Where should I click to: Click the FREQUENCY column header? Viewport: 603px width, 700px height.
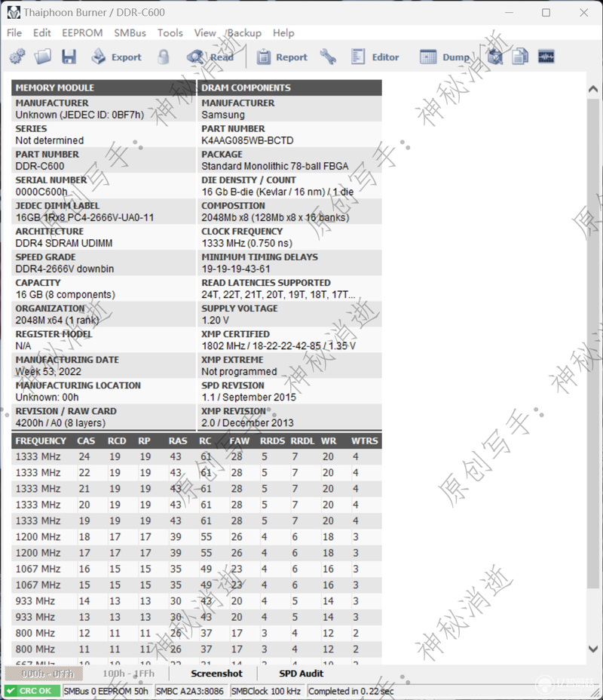click(41, 441)
